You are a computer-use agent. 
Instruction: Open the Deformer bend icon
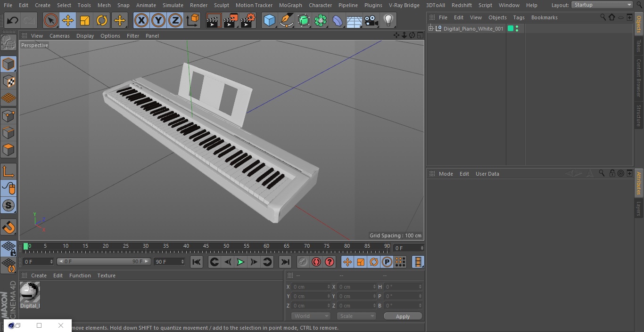(x=338, y=21)
